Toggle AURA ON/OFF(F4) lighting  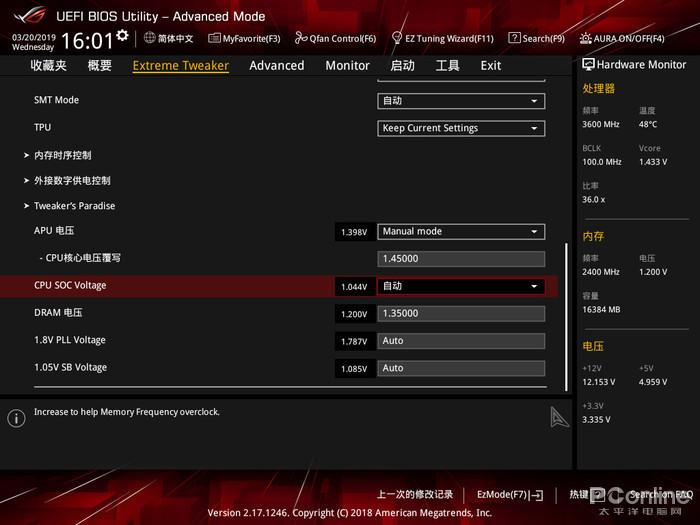coord(622,39)
